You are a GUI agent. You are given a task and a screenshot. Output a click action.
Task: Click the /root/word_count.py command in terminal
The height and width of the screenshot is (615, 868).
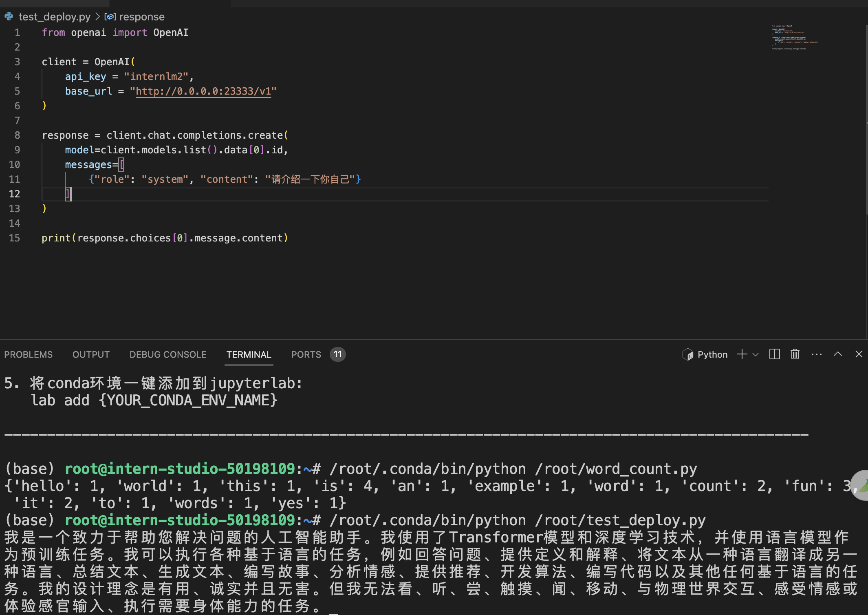[513, 469]
